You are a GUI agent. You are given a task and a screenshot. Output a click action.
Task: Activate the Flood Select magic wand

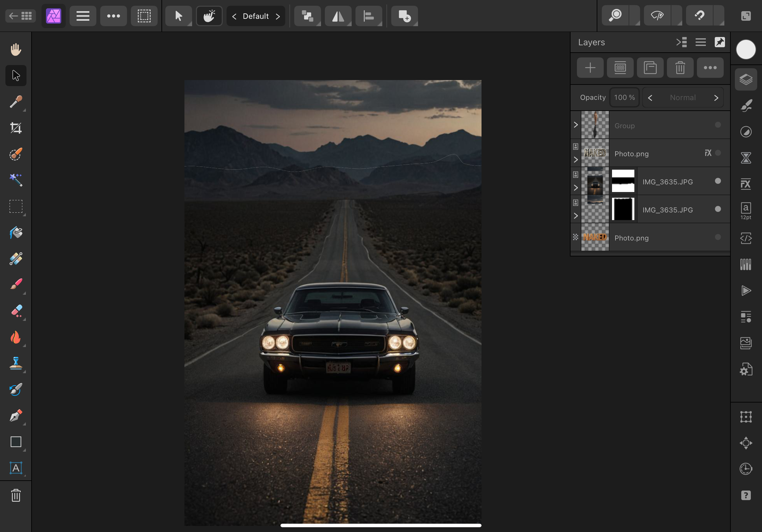pos(16,180)
